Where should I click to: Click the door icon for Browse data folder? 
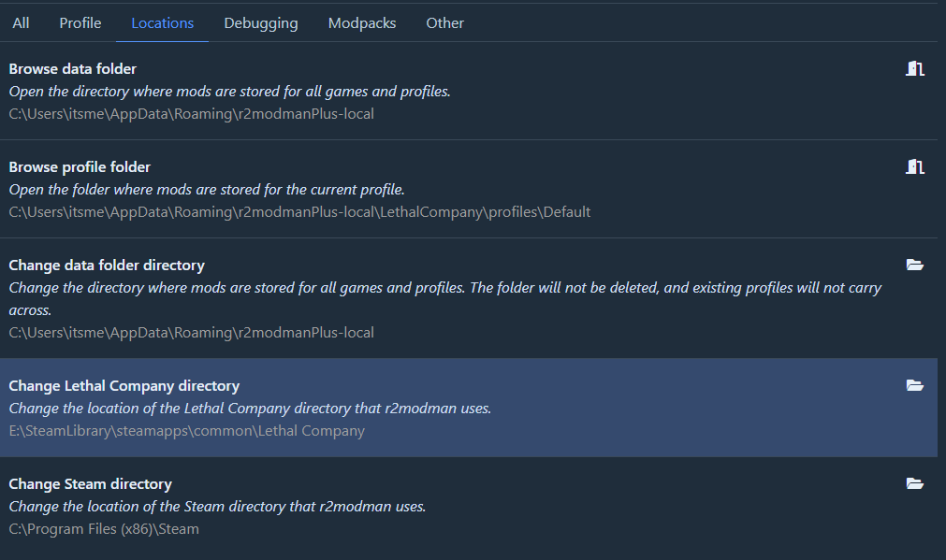[914, 68]
